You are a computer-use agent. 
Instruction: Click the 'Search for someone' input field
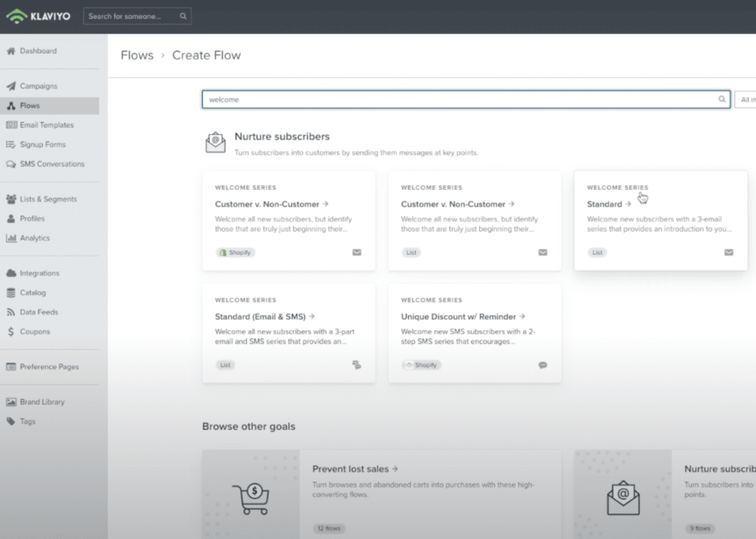(x=131, y=16)
